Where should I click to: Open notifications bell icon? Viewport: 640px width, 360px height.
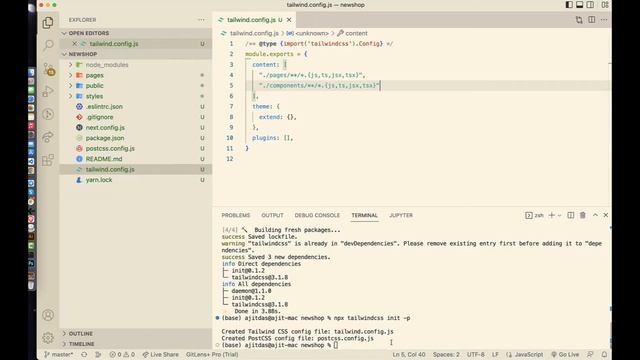click(604, 354)
